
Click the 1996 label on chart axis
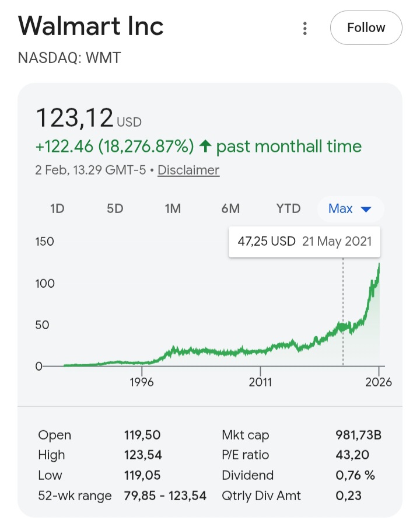pos(142,382)
